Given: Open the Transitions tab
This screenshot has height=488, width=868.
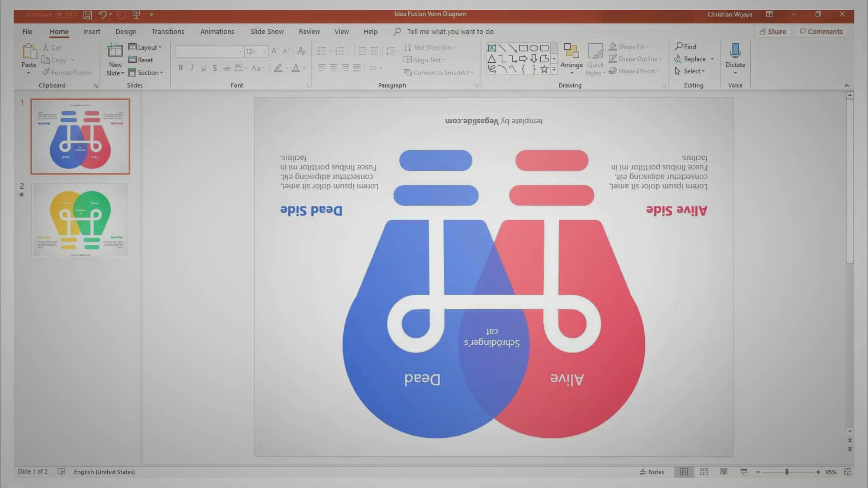Looking at the screenshot, I should (168, 32).
